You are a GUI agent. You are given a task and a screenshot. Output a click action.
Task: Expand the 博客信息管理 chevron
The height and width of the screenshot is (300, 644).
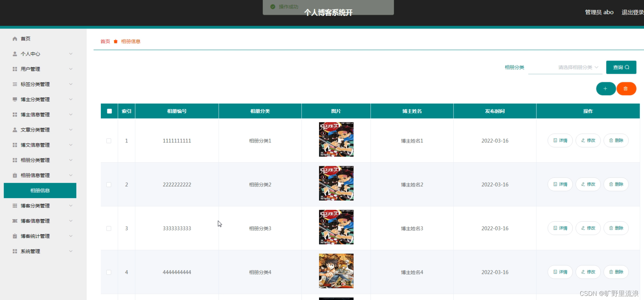point(71,221)
